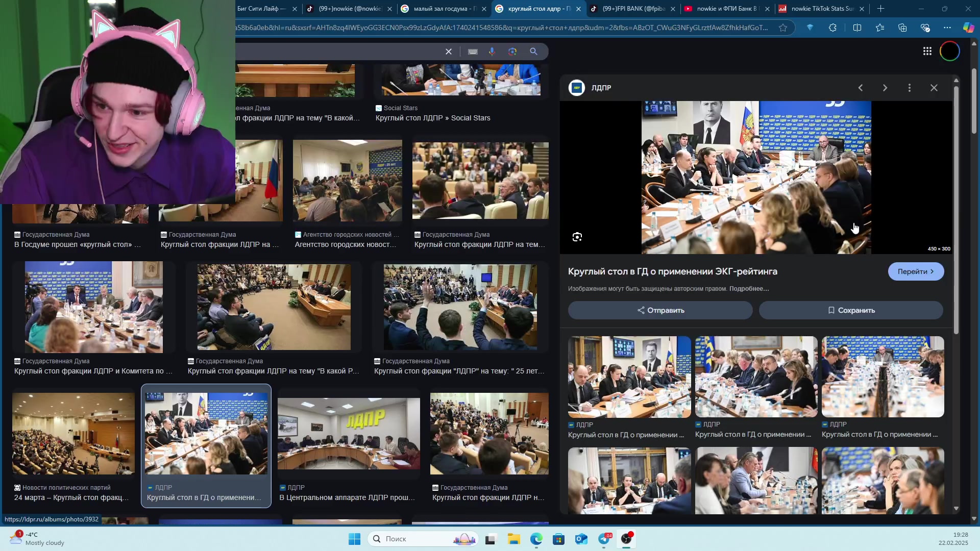Clear the search box with the X icon
This screenshot has height=551, width=980.
[x=449, y=52]
